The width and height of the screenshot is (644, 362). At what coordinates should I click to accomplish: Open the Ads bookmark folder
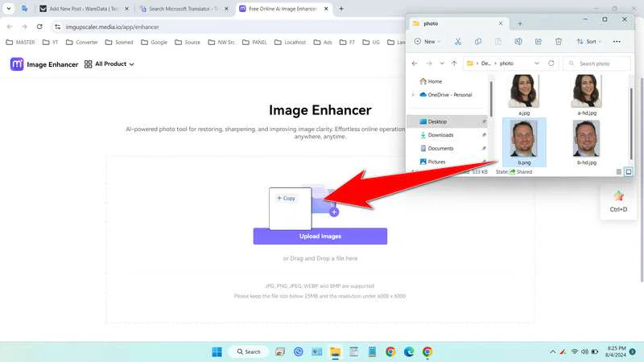click(323, 43)
